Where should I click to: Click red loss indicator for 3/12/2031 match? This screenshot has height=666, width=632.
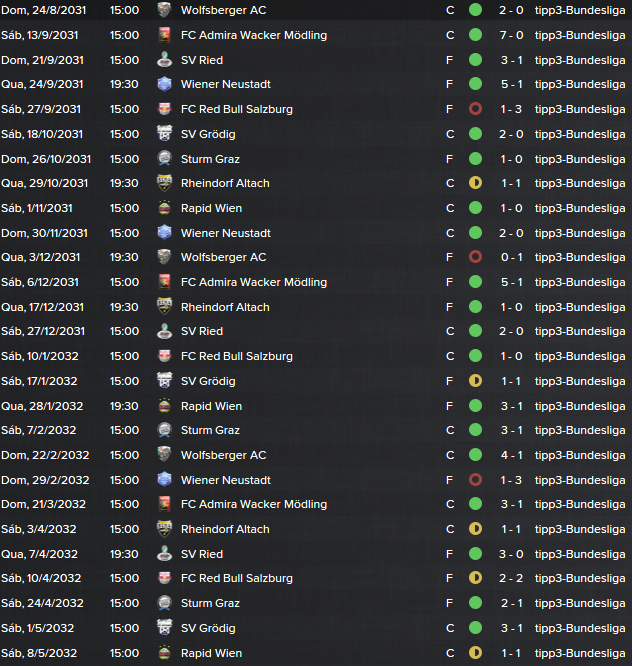click(475, 257)
